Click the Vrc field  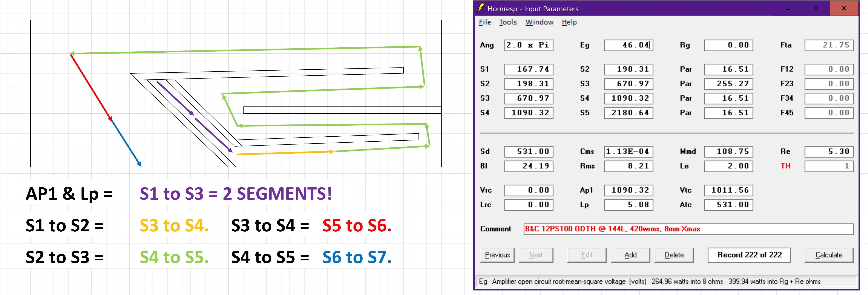click(x=529, y=190)
